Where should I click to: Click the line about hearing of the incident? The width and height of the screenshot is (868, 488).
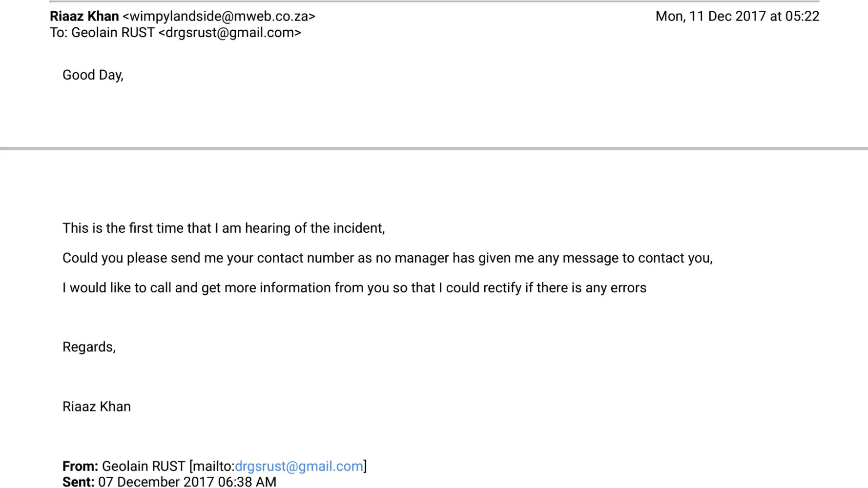224,228
